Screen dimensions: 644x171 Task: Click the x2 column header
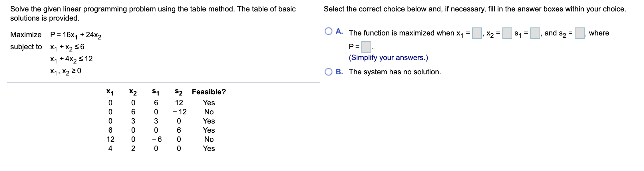tap(132, 92)
